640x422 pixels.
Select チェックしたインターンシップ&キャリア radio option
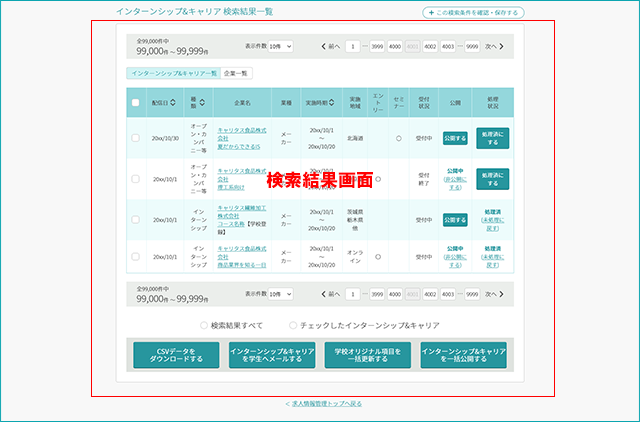pyautogui.click(x=292, y=325)
